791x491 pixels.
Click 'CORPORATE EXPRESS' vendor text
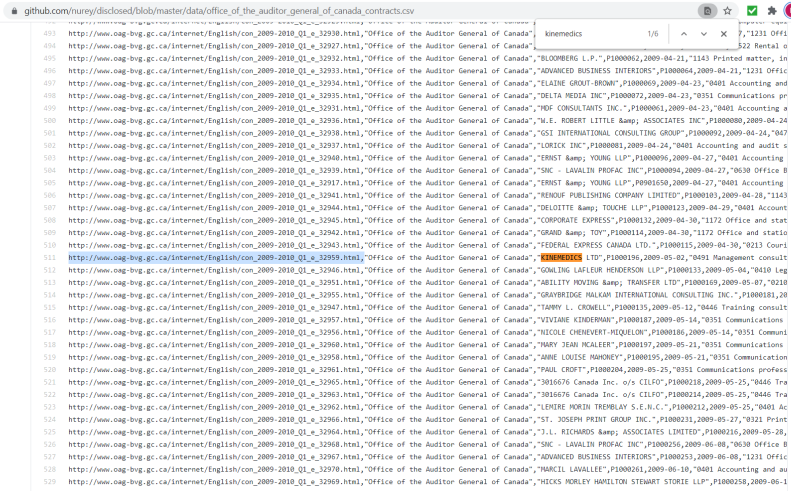(576, 220)
